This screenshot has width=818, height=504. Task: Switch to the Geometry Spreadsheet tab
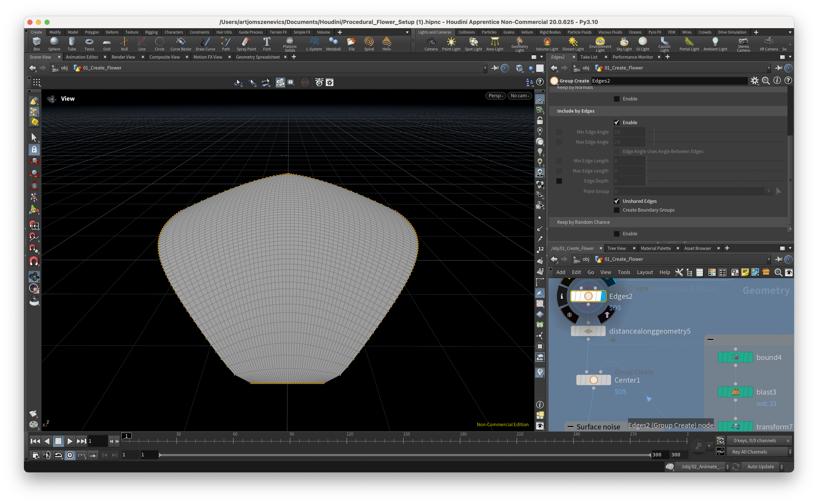click(258, 57)
